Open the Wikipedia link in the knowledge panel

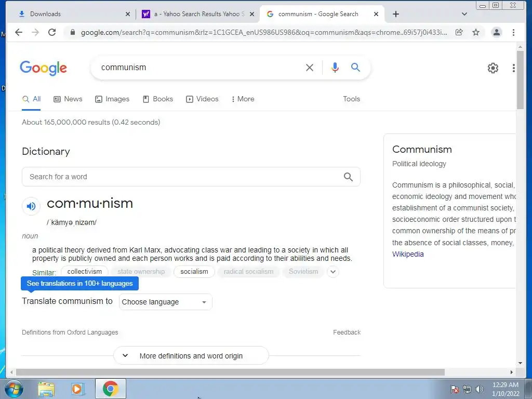pos(408,254)
